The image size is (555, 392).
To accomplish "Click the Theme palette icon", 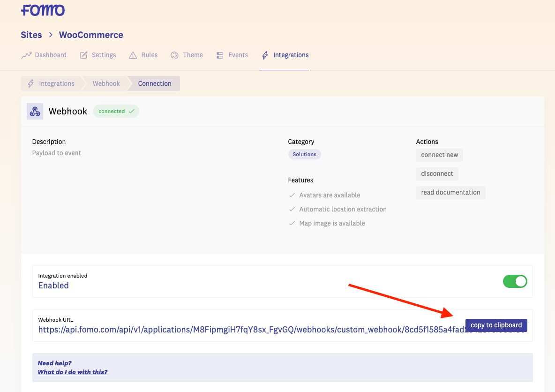I will pos(174,55).
